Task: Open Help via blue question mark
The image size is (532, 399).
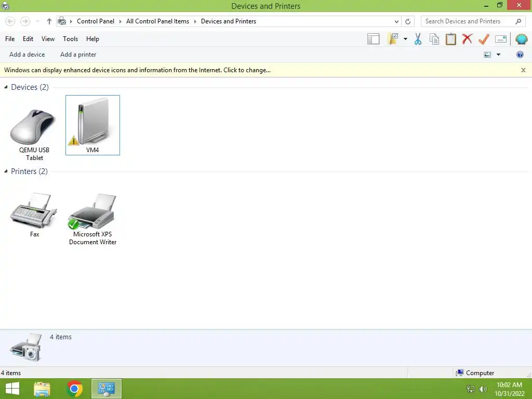Action: tap(520, 55)
